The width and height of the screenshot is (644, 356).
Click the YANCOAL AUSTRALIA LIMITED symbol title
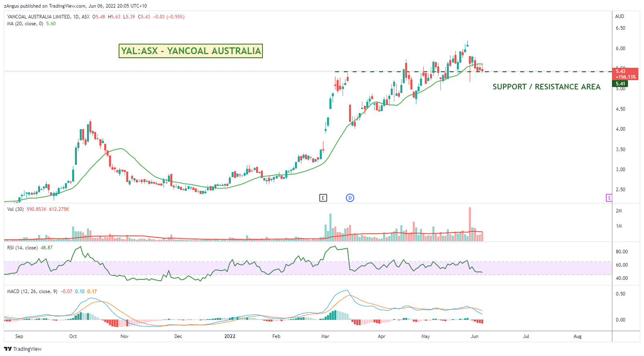[38, 17]
